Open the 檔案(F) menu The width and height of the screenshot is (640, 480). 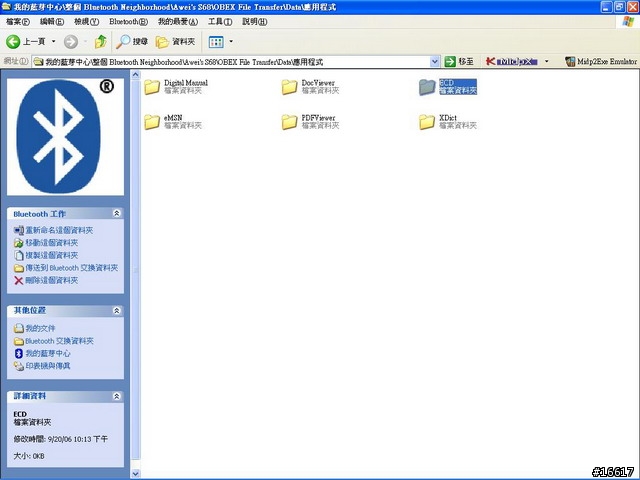[18, 22]
